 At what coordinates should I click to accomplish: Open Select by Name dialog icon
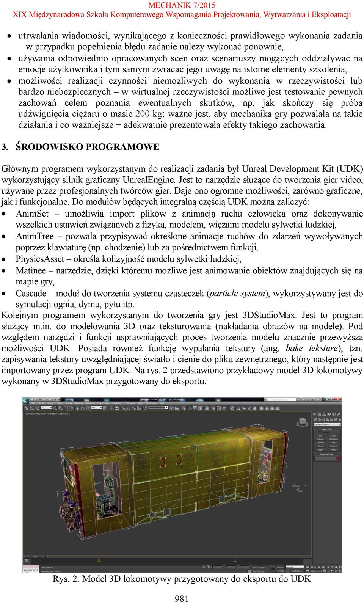click(x=60, y=408)
